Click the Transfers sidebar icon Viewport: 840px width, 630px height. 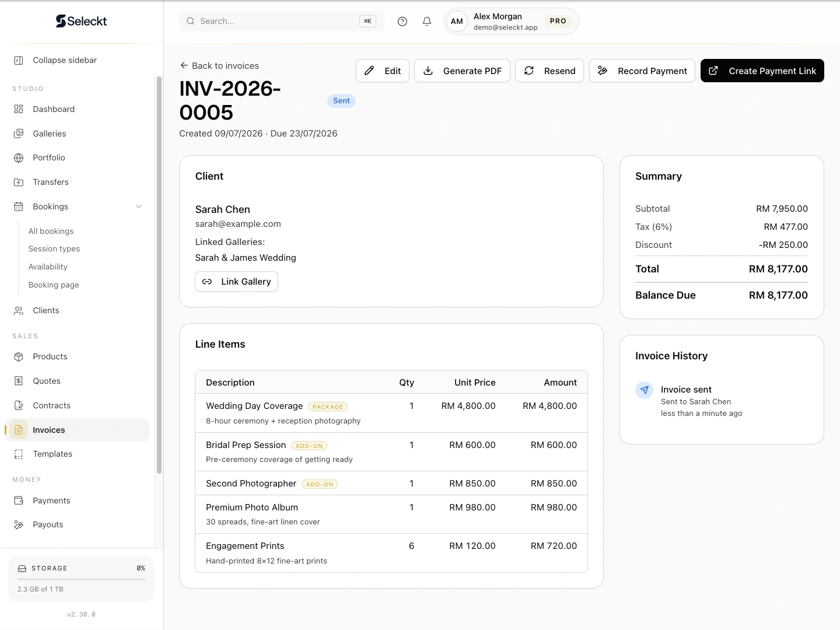[19, 182]
